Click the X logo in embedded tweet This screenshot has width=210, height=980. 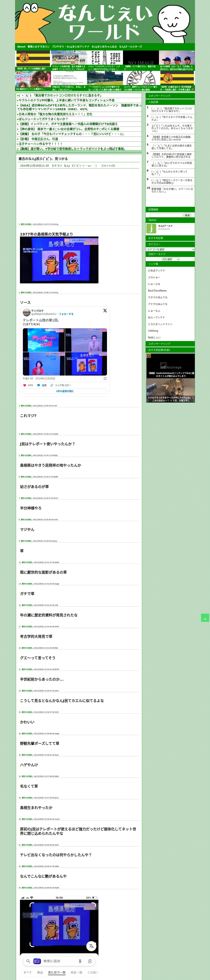[105, 310]
